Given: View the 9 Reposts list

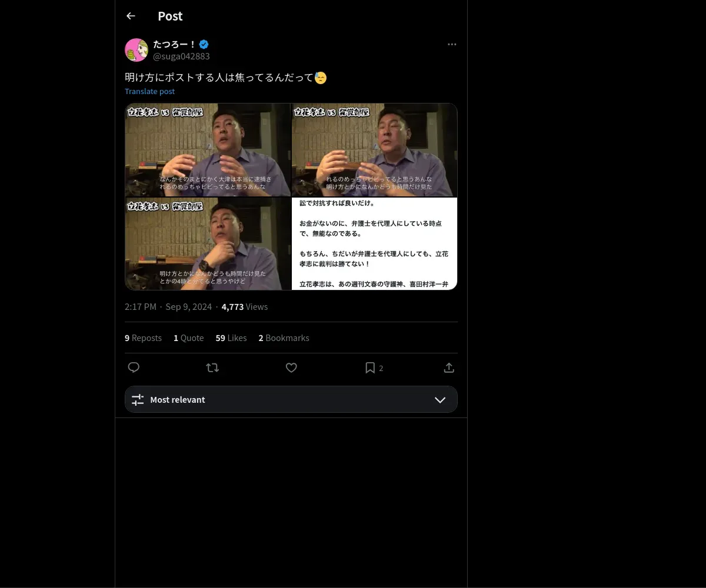Looking at the screenshot, I should tap(143, 338).
